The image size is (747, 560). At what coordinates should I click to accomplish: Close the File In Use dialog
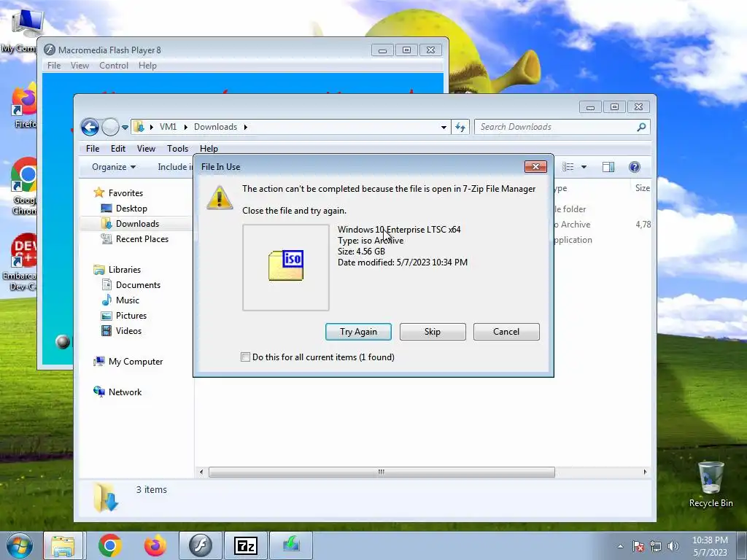pos(535,167)
